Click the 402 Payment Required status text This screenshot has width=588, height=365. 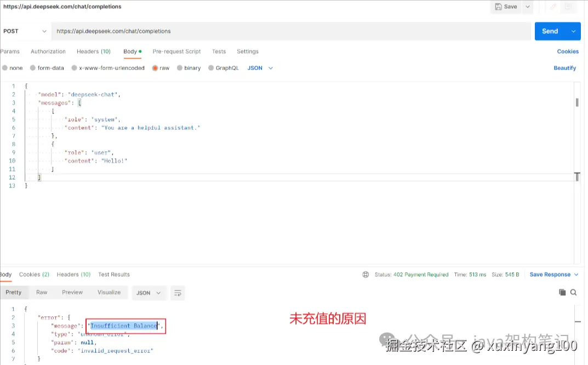click(421, 275)
